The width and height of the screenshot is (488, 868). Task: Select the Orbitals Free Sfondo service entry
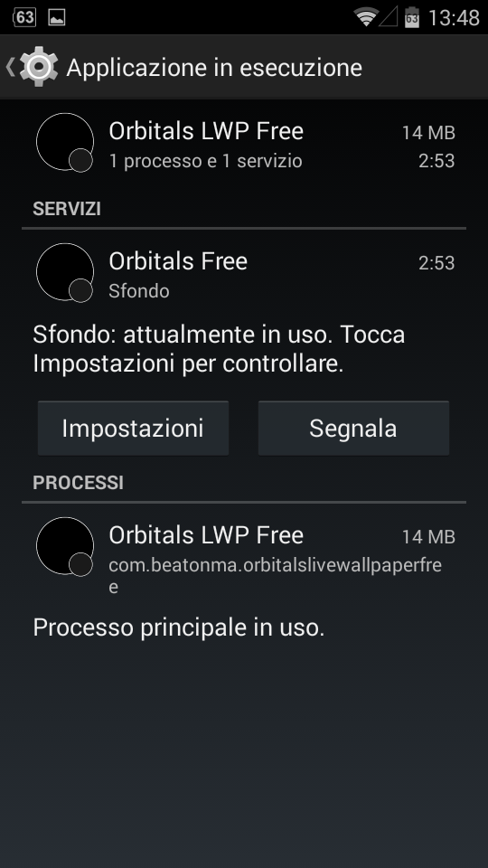coord(244,273)
